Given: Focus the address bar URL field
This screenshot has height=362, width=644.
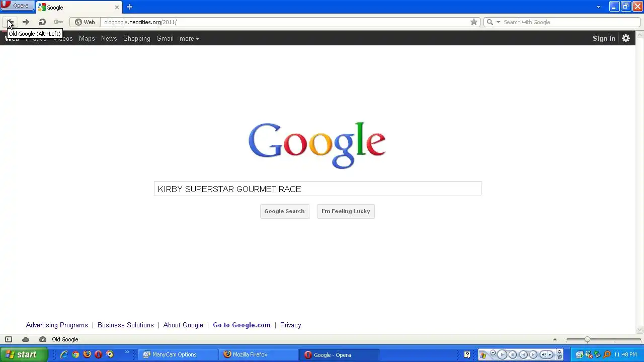Looking at the screenshot, I should [x=284, y=22].
